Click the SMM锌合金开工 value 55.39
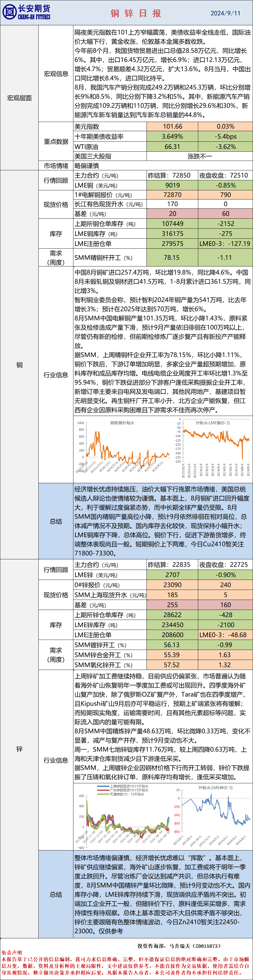253x980 pixels. [172, 655]
